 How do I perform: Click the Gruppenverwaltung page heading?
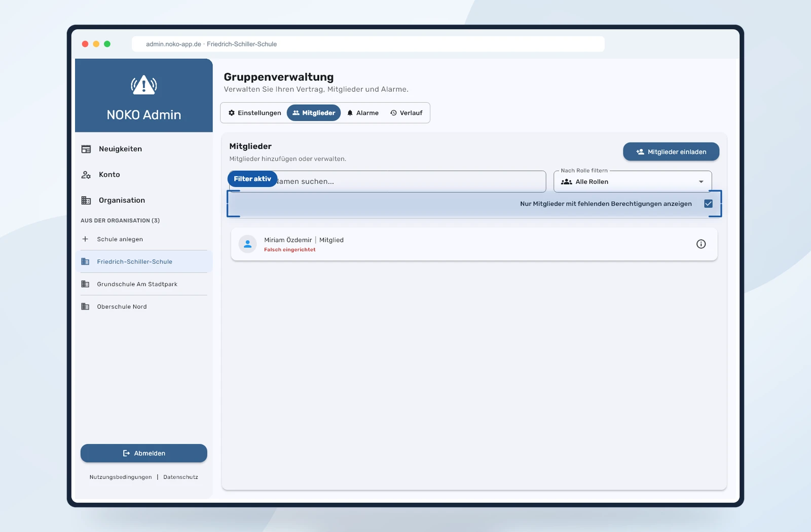coord(279,77)
